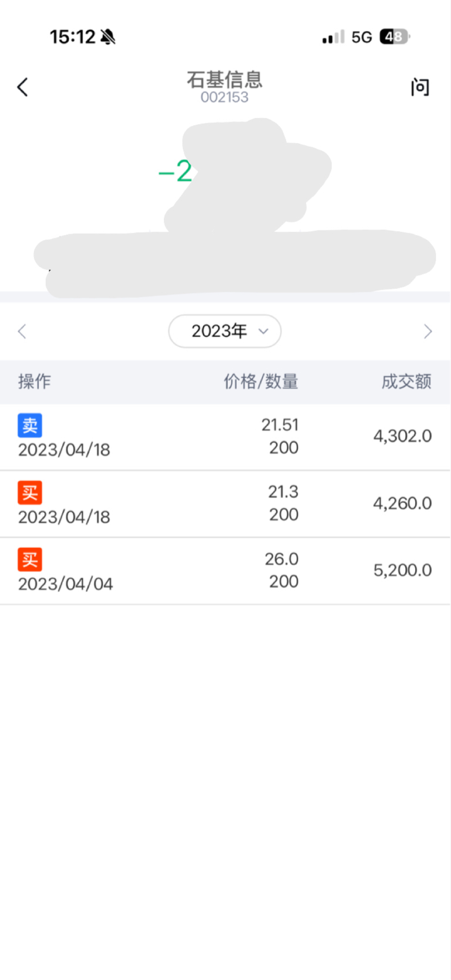Tap the green -2 profit figure
This screenshot has height=980, width=451.
pyautogui.click(x=176, y=171)
